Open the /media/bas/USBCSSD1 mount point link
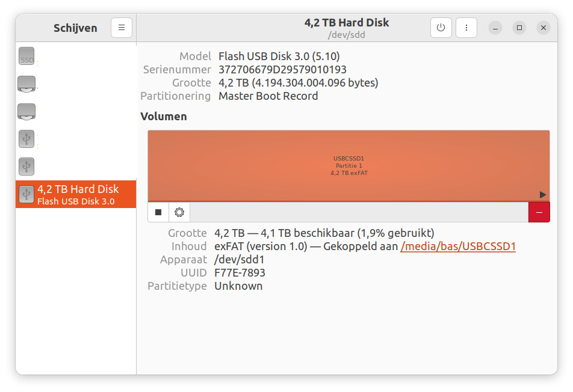573x392 pixels. tap(458, 247)
